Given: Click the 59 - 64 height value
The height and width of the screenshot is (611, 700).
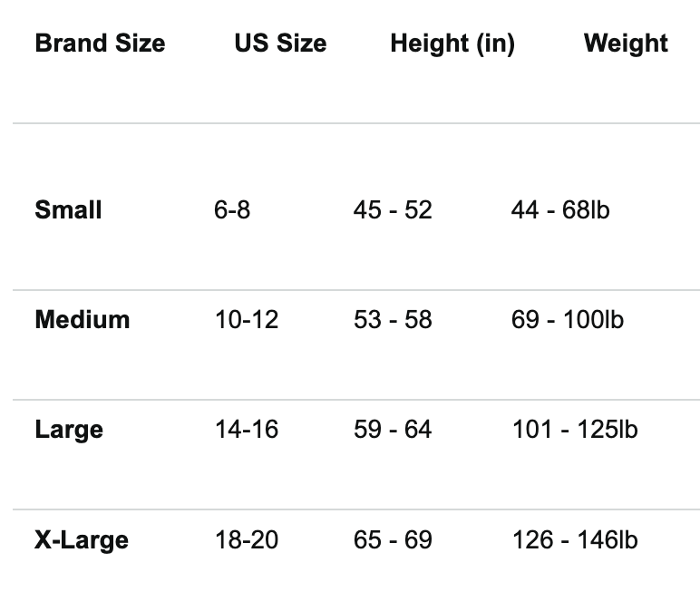Looking at the screenshot, I should [393, 430].
